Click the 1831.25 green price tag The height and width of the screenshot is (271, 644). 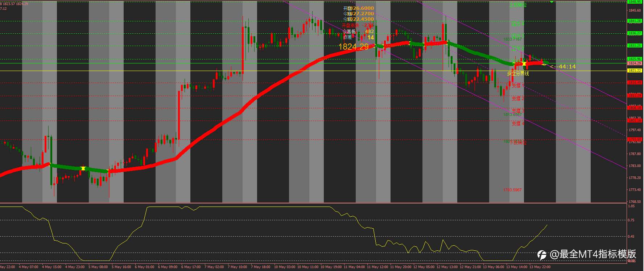(635, 46)
